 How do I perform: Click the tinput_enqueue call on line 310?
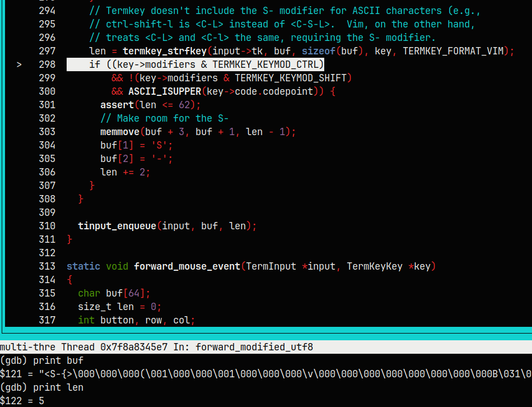click(x=116, y=225)
